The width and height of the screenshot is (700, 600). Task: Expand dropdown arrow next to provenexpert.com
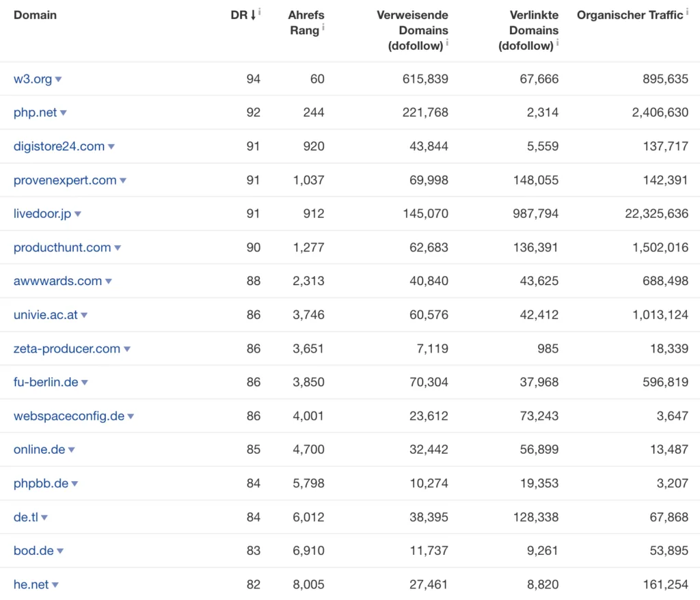click(x=123, y=181)
